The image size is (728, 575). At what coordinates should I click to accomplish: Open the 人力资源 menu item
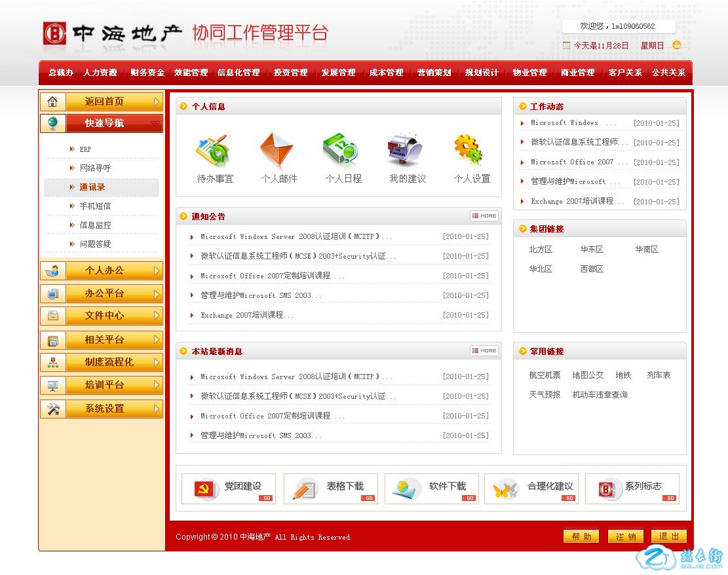100,73
